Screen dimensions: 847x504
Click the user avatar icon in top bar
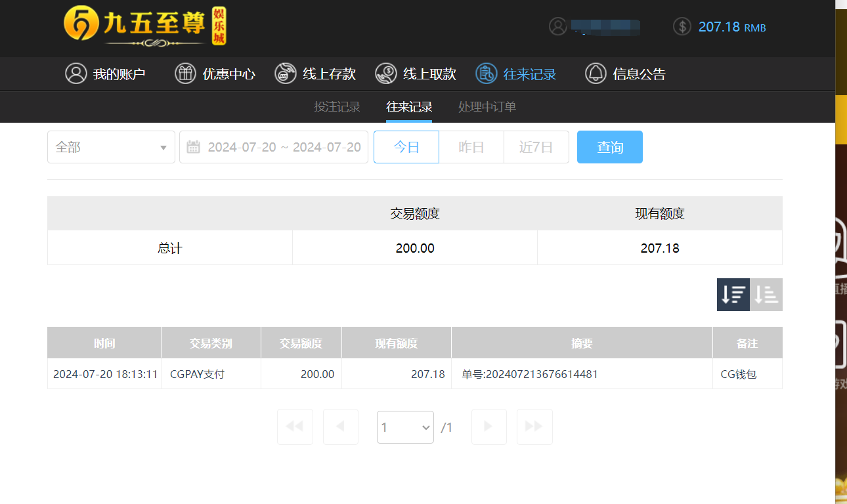coord(559,26)
